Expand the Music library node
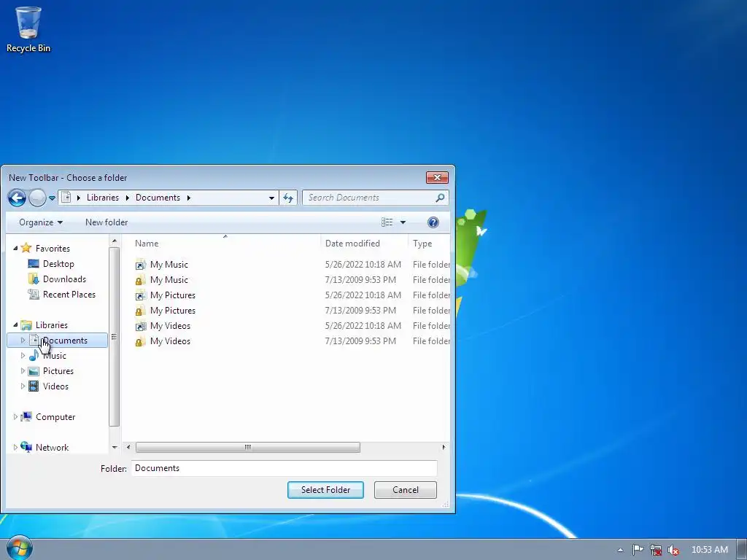 [23, 356]
